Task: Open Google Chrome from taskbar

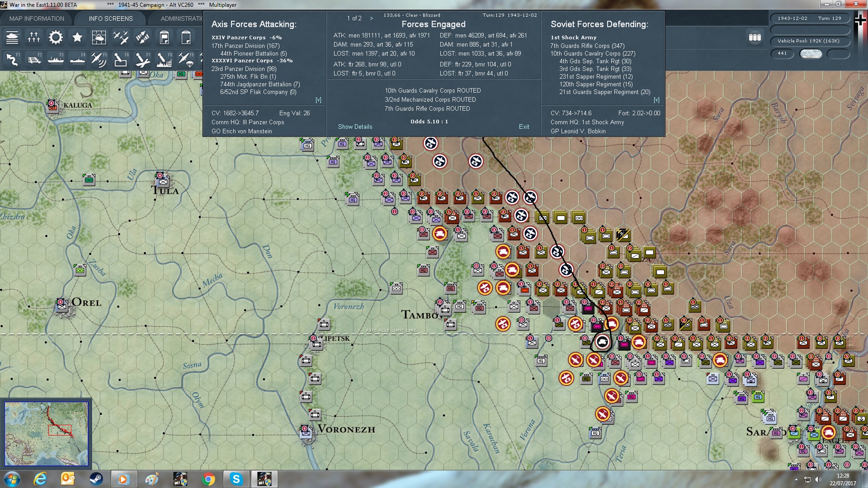Action: [x=208, y=479]
